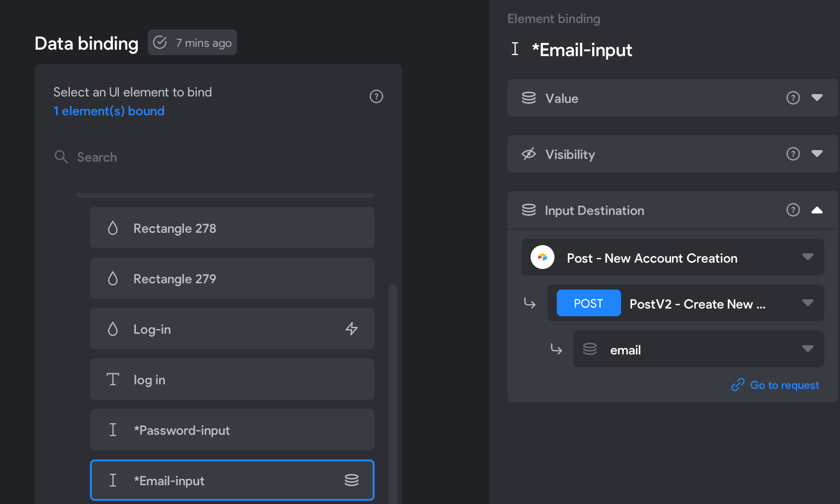Click the saved checkmark icon near 7 mins ago
Viewport: 840px width, 504px height.
point(160,42)
